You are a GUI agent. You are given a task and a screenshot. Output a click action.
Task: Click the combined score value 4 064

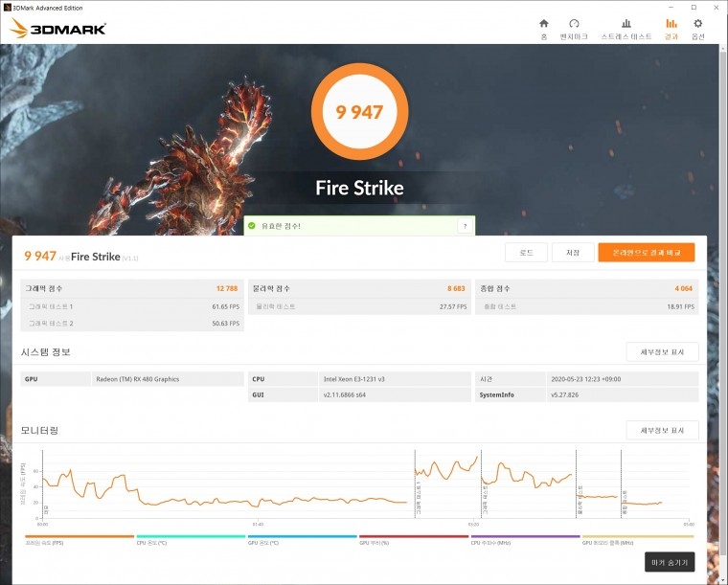pyautogui.click(x=683, y=288)
